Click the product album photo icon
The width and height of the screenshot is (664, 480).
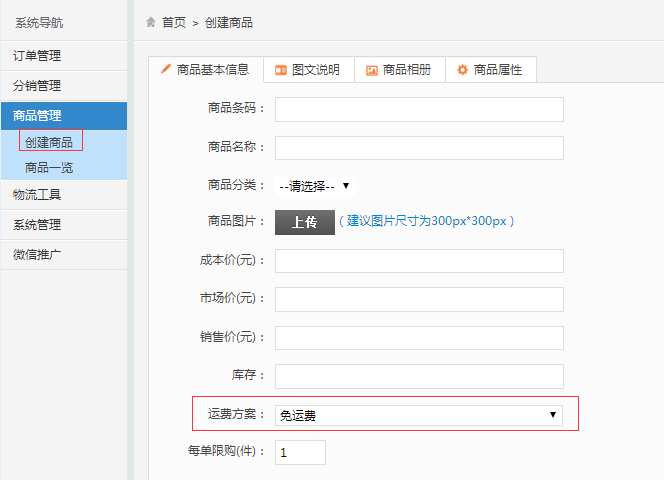pos(372,70)
